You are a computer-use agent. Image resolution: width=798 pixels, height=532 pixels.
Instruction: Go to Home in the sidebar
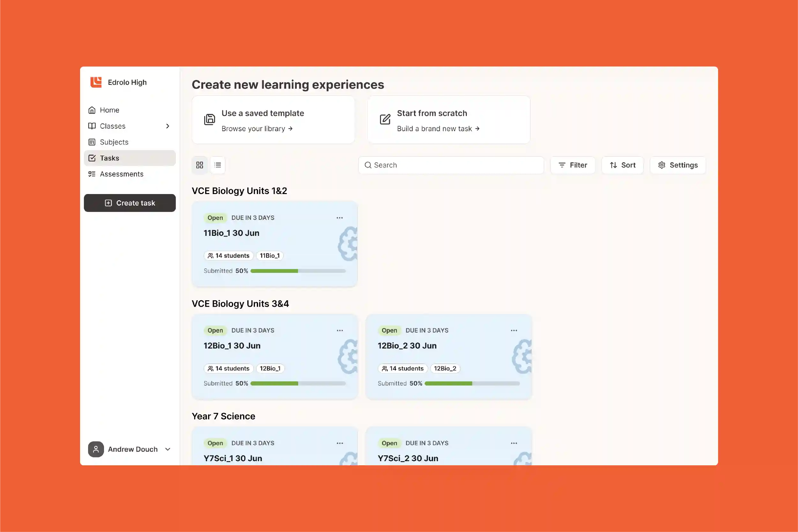click(130, 110)
